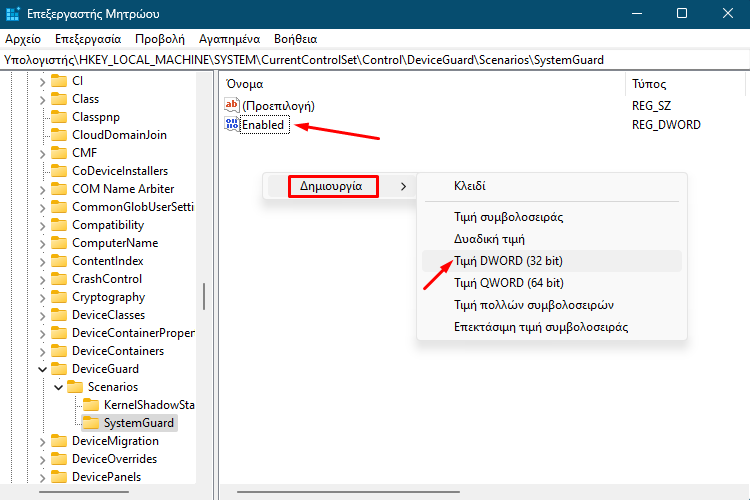Expand the CI tree node
This screenshot has width=750, height=500.
tap(42, 82)
